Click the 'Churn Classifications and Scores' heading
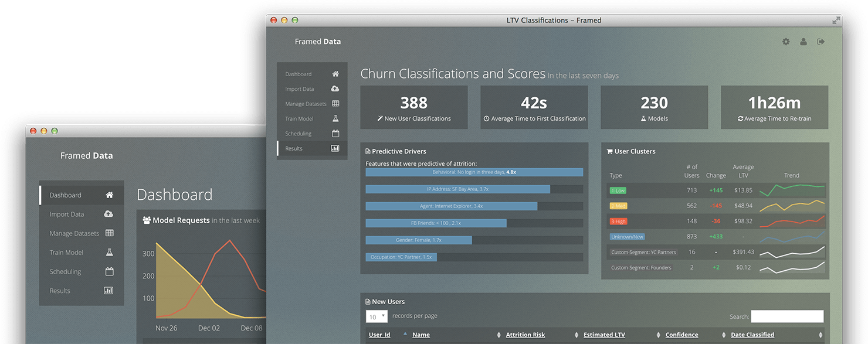This screenshot has width=868, height=344. point(453,74)
